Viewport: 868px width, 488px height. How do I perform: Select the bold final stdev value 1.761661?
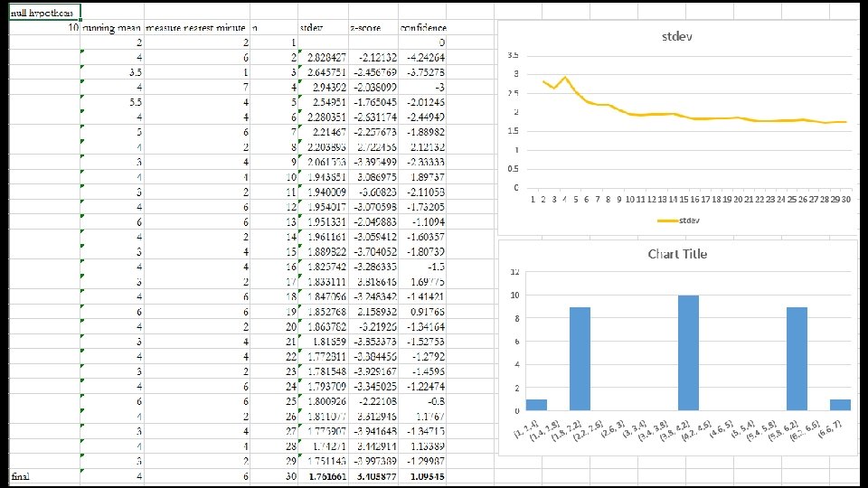pos(323,476)
